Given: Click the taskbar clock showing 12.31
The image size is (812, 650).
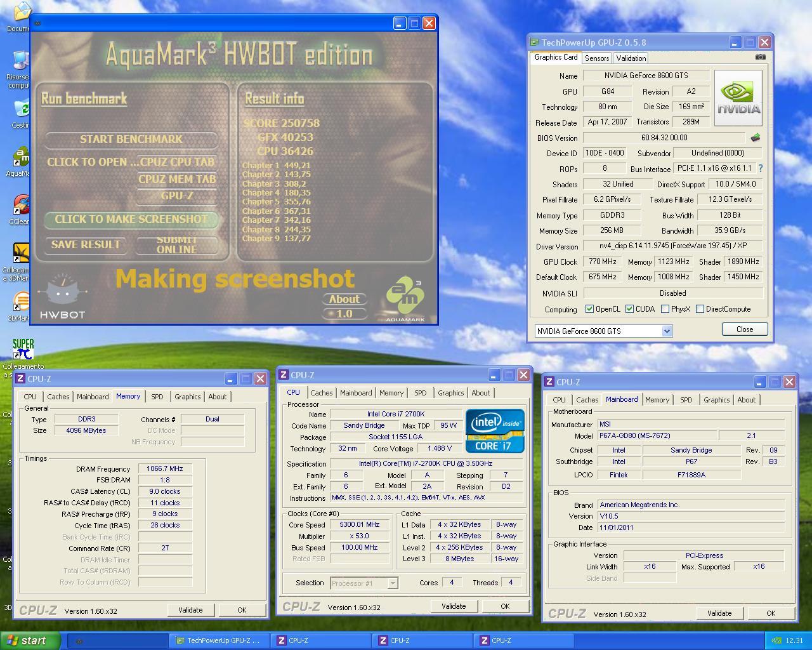Looking at the screenshot, I should [794, 640].
